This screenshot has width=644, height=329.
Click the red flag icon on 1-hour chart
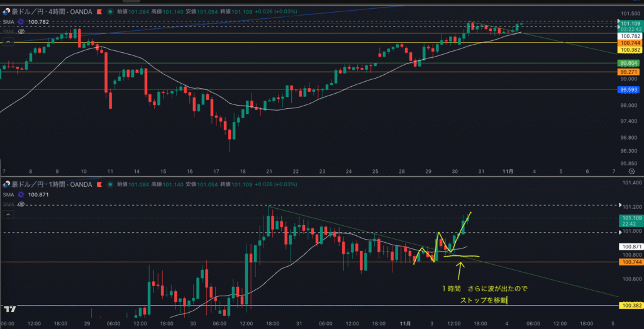click(97, 184)
